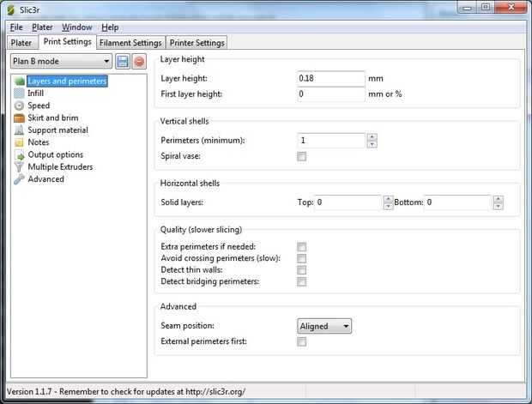Increase Top solid layers spinner
This screenshot has width=532, height=404.
point(388,199)
